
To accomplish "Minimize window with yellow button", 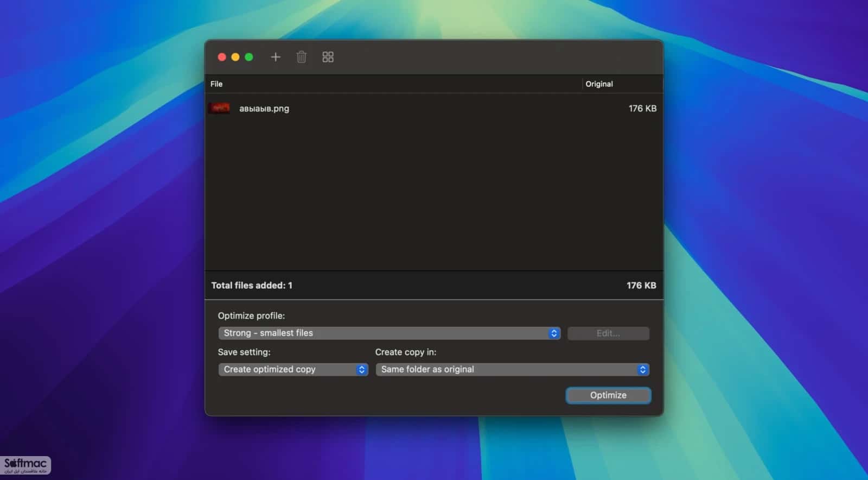I will 235,57.
